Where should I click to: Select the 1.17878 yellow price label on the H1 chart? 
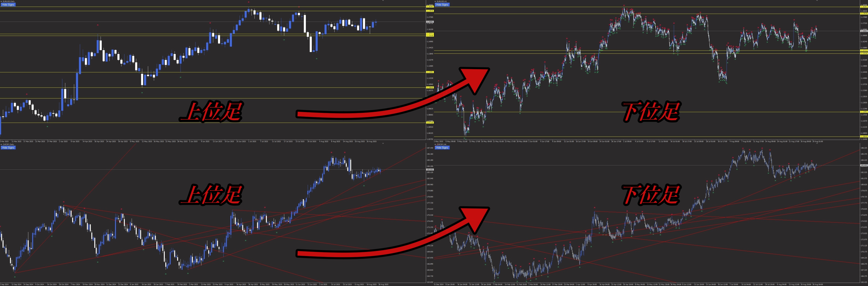click(864, 14)
